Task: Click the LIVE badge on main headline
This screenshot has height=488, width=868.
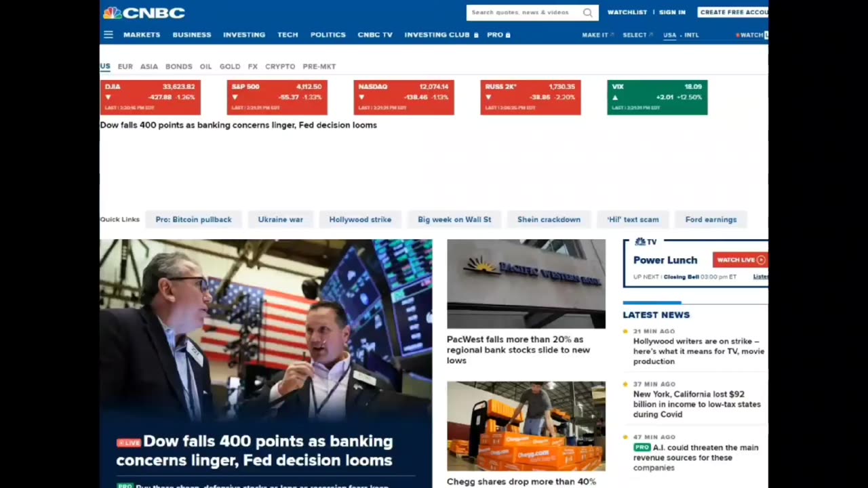Action: (x=129, y=443)
